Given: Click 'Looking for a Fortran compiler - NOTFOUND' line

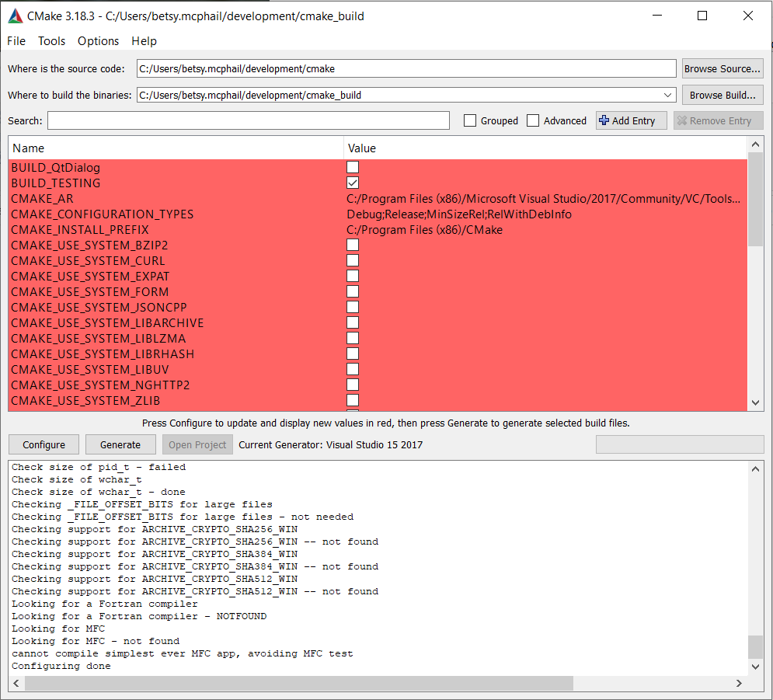Looking at the screenshot, I should (139, 616).
